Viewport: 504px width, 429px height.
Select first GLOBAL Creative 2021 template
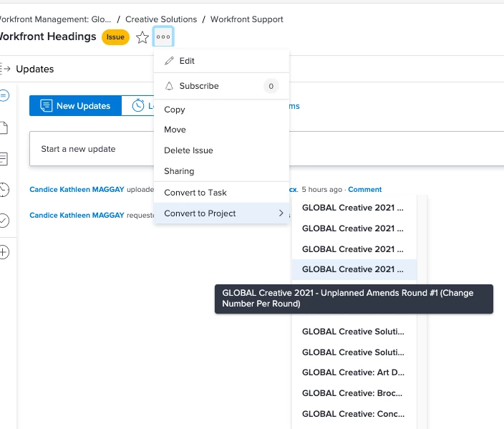coord(354,208)
